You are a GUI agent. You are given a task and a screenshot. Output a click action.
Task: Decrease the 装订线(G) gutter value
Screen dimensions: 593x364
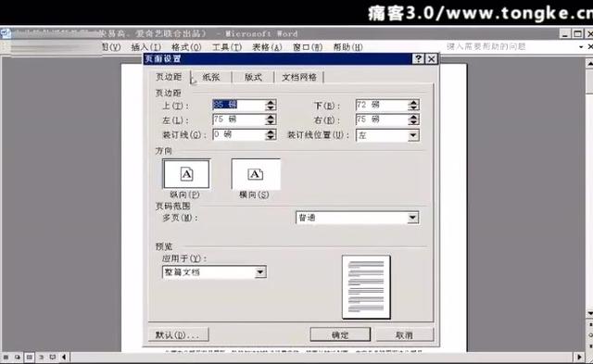tap(271, 137)
